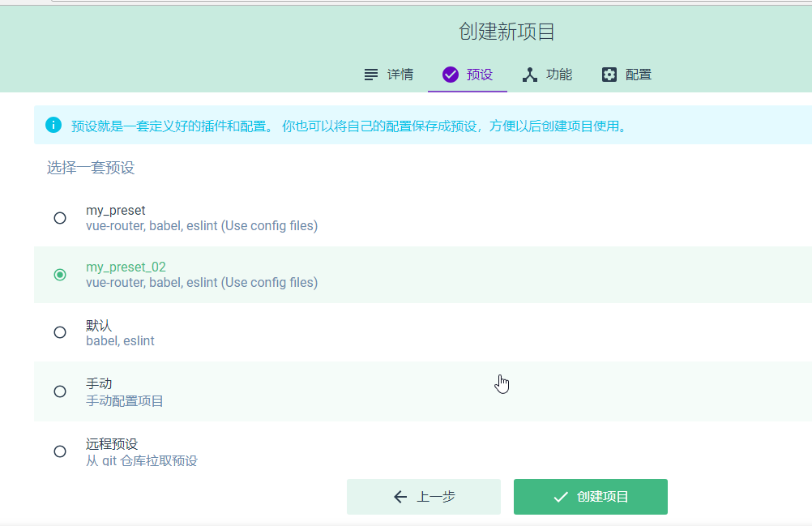Click the 上一步 button

pos(423,497)
